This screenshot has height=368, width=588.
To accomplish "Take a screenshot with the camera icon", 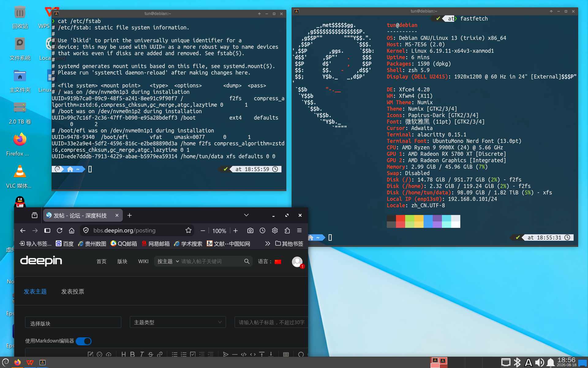I will click(250, 231).
